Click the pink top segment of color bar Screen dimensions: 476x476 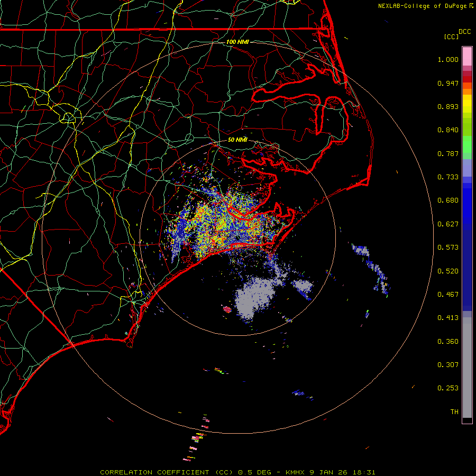coord(467,57)
